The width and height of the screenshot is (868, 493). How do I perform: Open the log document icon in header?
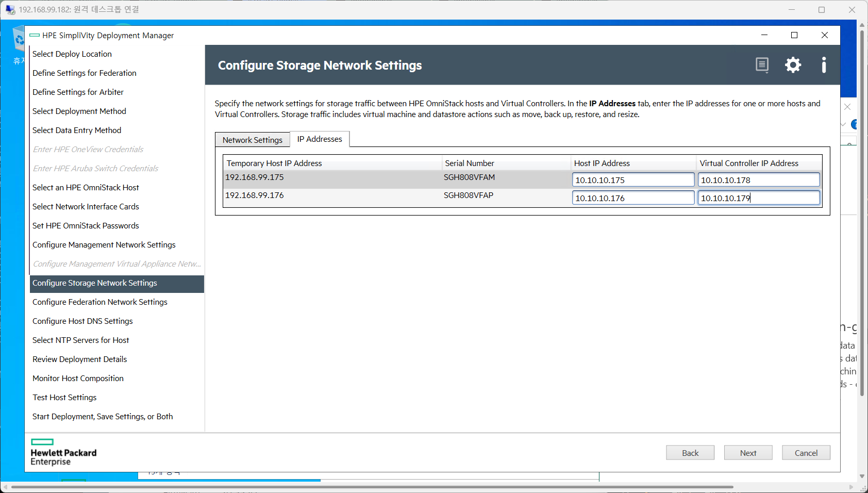point(762,65)
